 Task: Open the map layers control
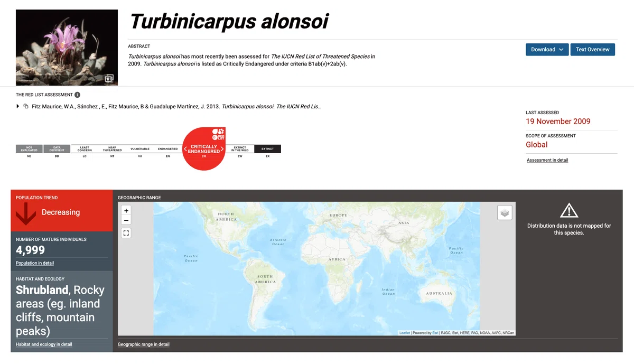[x=505, y=213]
